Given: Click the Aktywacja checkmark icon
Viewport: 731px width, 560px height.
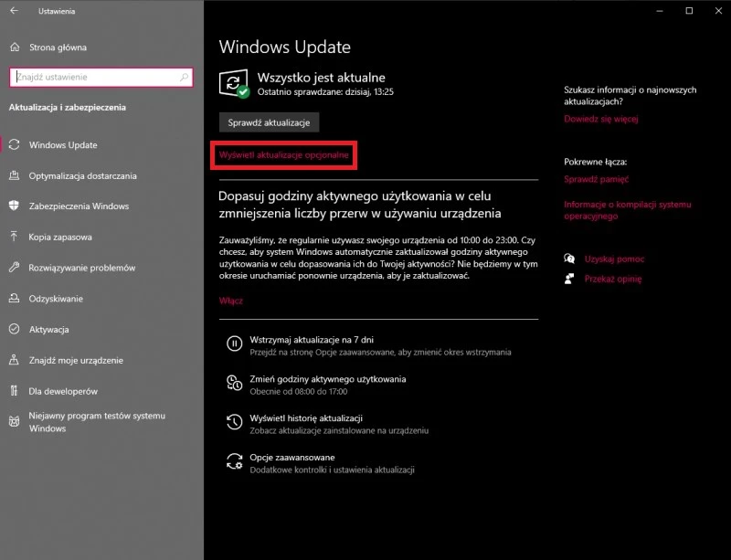Looking at the screenshot, I should [x=15, y=329].
